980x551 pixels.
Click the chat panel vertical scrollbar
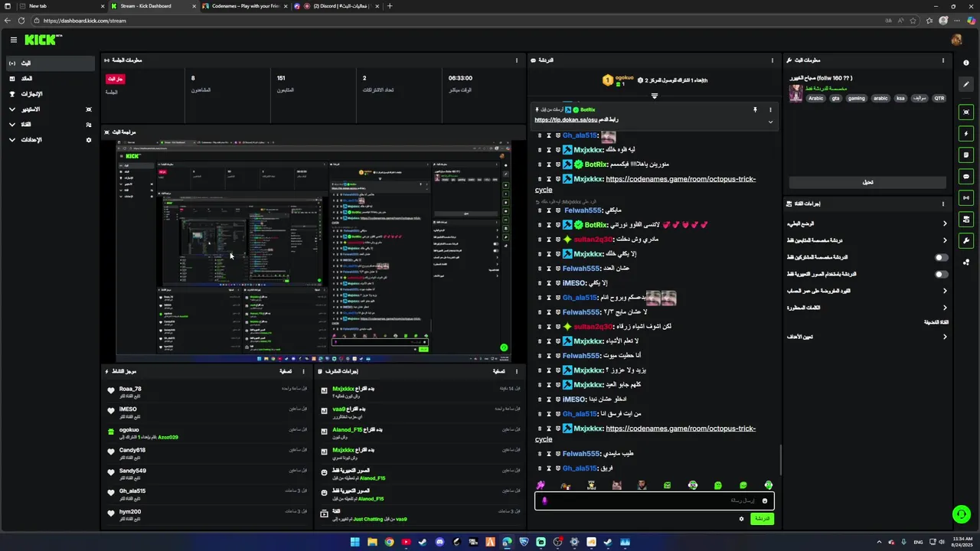780,459
